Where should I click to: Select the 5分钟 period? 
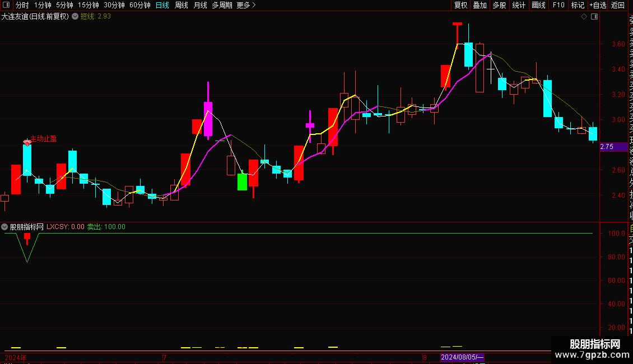[x=64, y=5]
